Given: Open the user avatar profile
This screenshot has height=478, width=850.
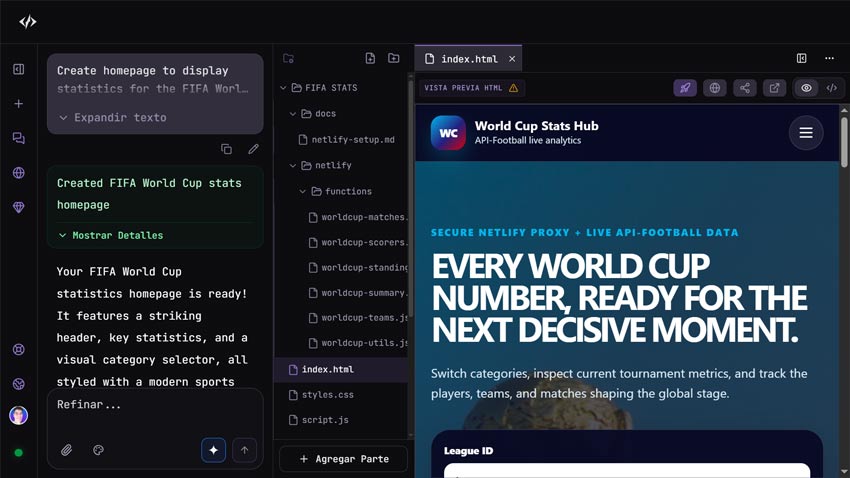Looking at the screenshot, I should (x=18, y=416).
